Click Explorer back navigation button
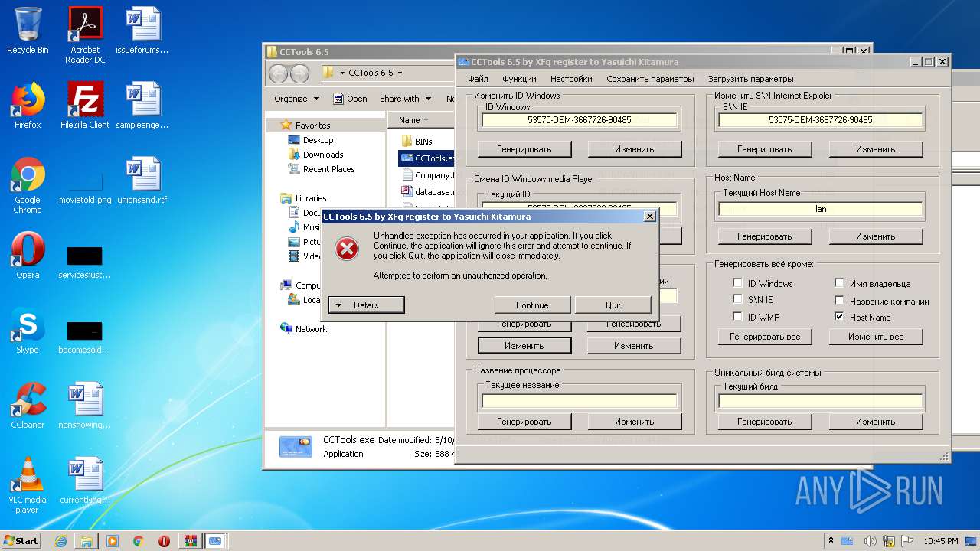980x551 pixels. pyautogui.click(x=278, y=73)
